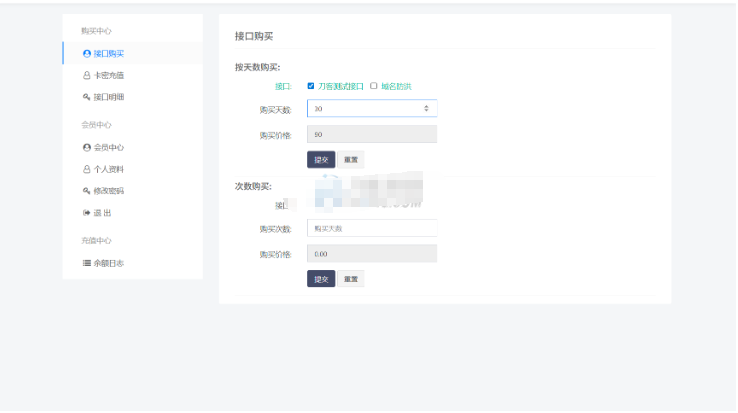738x413 pixels.
Task: Click the key icon beside 修改密码
Action: (87, 191)
